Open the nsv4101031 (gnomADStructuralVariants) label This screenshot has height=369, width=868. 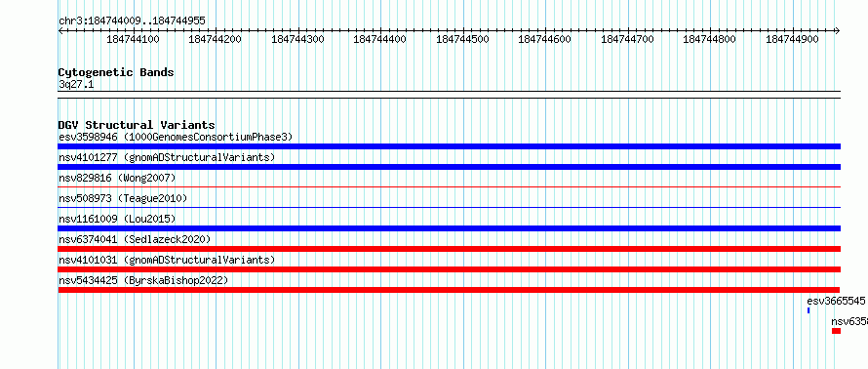pos(167,260)
